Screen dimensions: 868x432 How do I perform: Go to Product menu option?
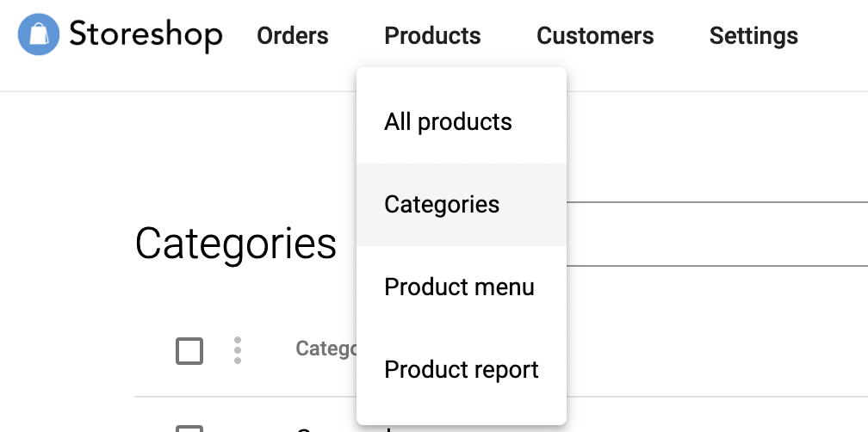(x=459, y=287)
